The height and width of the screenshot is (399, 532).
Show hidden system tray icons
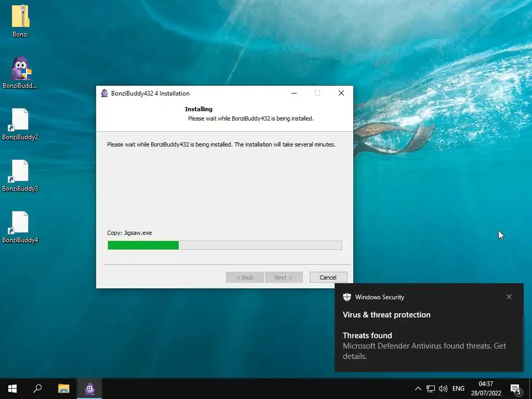pyautogui.click(x=418, y=389)
